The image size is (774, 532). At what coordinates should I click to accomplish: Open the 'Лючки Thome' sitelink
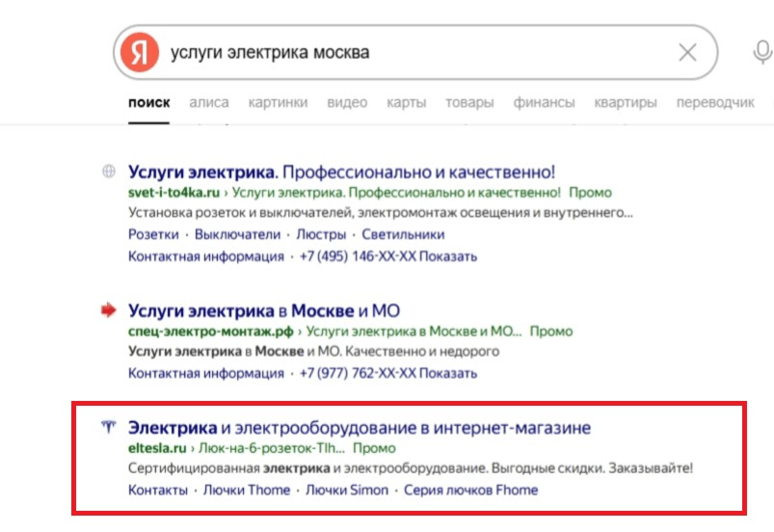pyautogui.click(x=247, y=490)
